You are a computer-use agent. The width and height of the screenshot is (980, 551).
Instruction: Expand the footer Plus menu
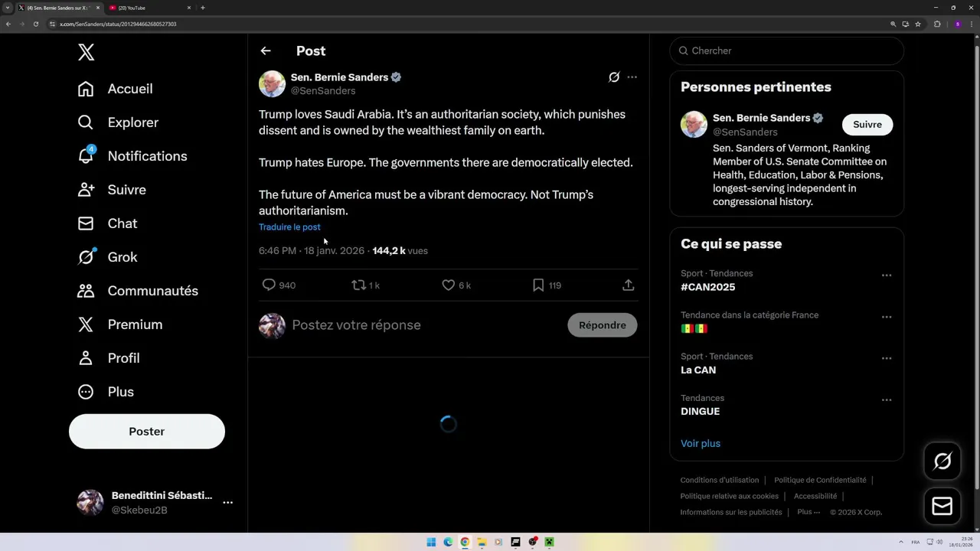pos(808,513)
